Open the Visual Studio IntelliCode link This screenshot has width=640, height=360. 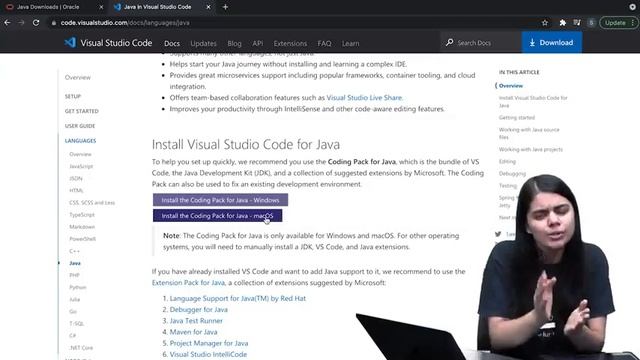(x=208, y=354)
